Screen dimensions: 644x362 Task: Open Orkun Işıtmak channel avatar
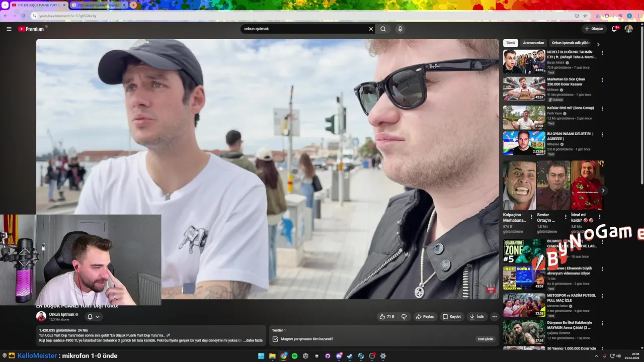(41, 316)
